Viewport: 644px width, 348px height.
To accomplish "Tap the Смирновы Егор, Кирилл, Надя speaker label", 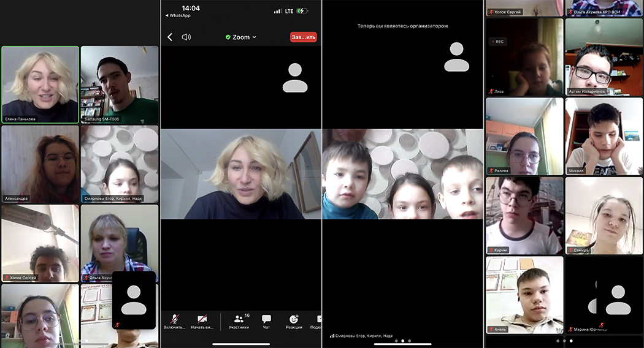I will pos(364,336).
